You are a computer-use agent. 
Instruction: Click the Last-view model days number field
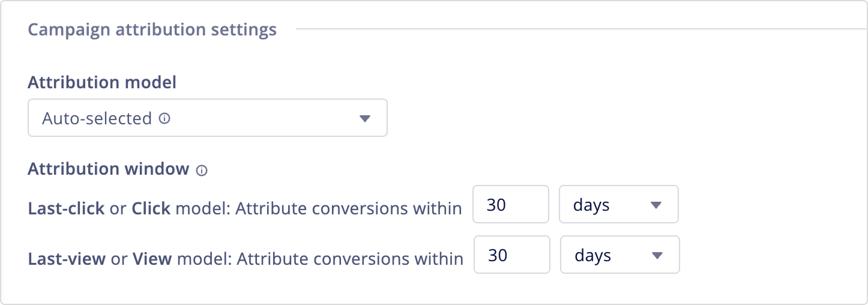click(x=511, y=255)
